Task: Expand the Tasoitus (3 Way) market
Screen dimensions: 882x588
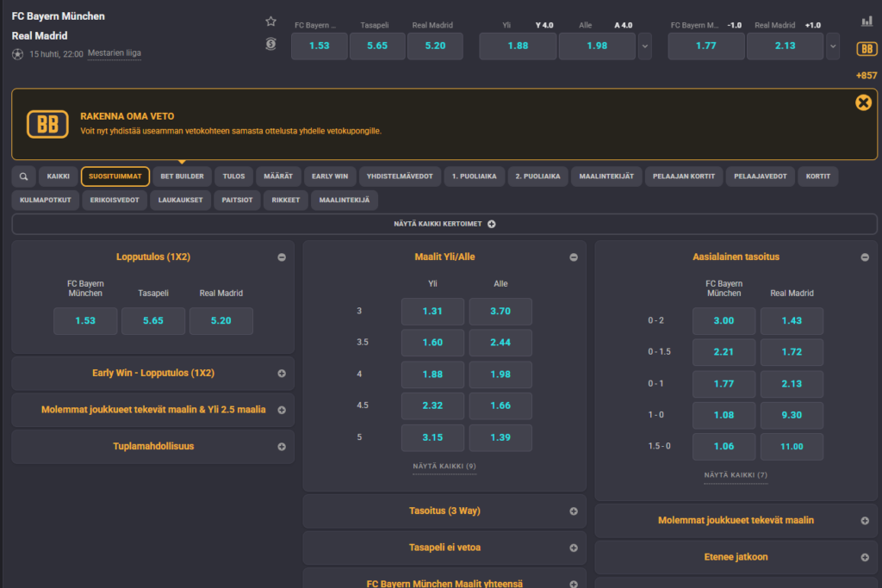Action: coord(573,511)
